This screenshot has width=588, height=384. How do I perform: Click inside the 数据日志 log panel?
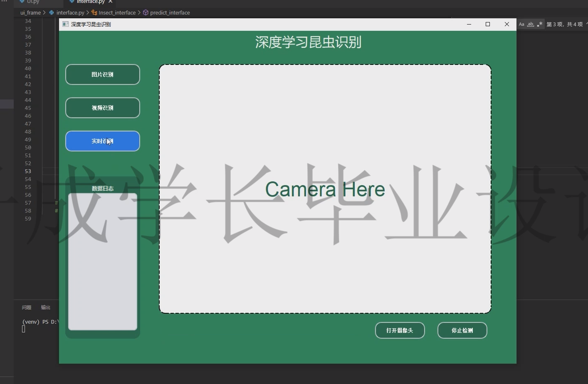pyautogui.click(x=102, y=262)
